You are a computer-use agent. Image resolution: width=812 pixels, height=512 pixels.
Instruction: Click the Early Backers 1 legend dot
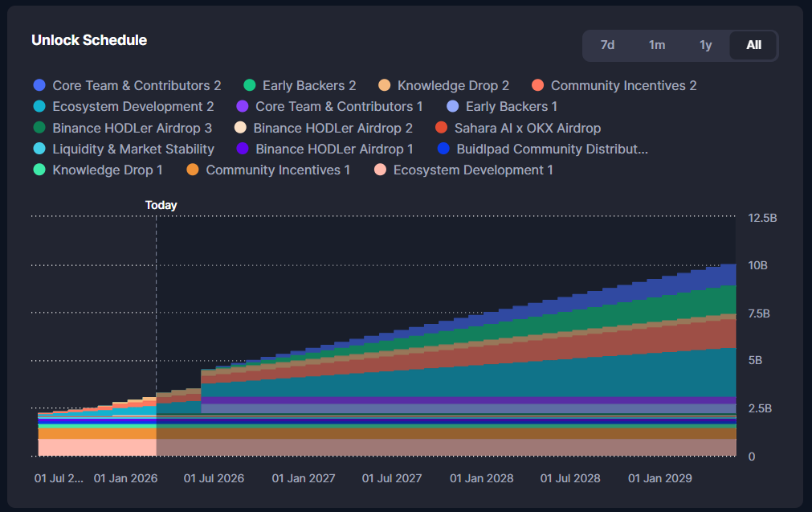[452, 107]
